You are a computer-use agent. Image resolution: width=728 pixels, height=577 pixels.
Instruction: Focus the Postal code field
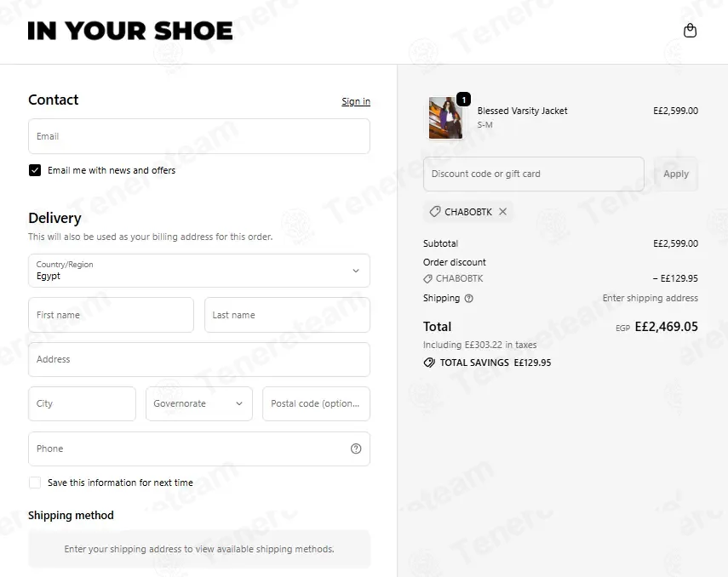click(316, 404)
